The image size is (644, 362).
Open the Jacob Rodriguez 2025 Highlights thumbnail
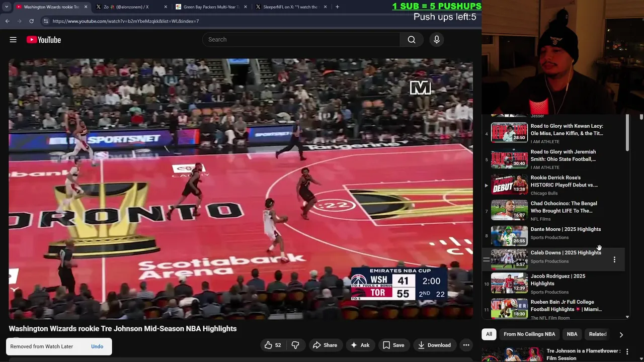pos(509,283)
